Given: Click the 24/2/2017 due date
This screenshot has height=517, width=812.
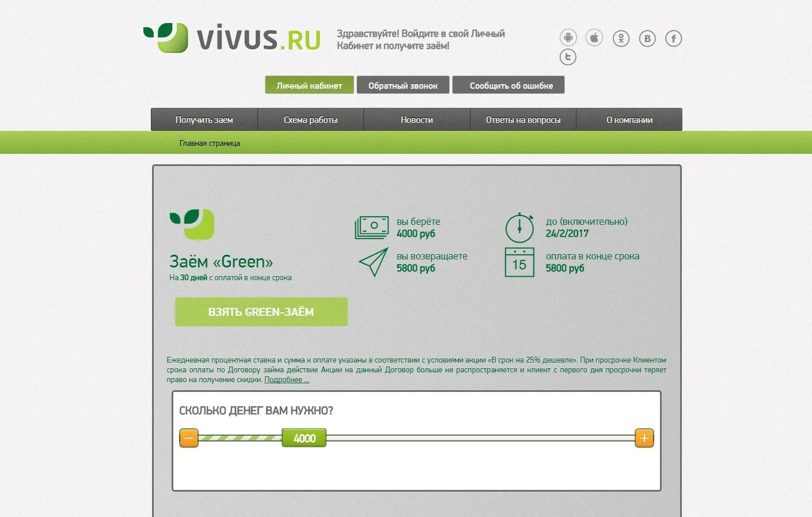Looking at the screenshot, I should 567,233.
